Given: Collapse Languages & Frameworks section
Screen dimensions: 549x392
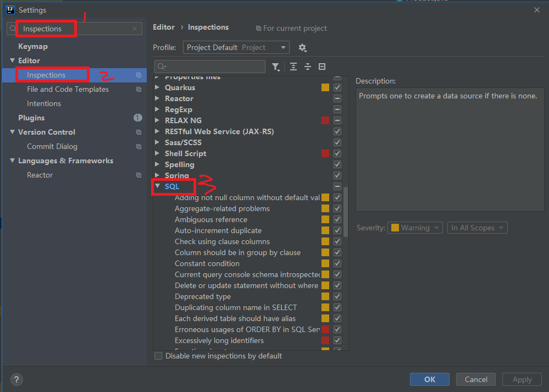Looking at the screenshot, I should (12, 161).
